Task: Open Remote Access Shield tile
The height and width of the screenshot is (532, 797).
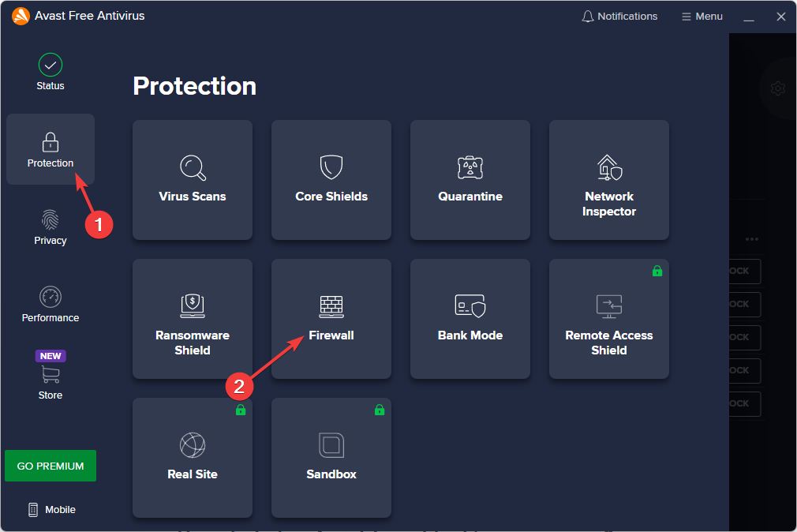Action: (609, 319)
